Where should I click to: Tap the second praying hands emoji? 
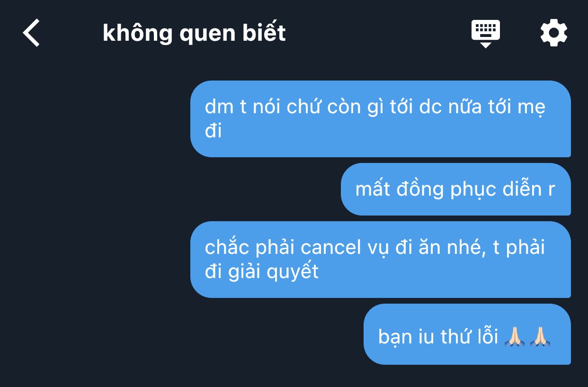pos(539,336)
